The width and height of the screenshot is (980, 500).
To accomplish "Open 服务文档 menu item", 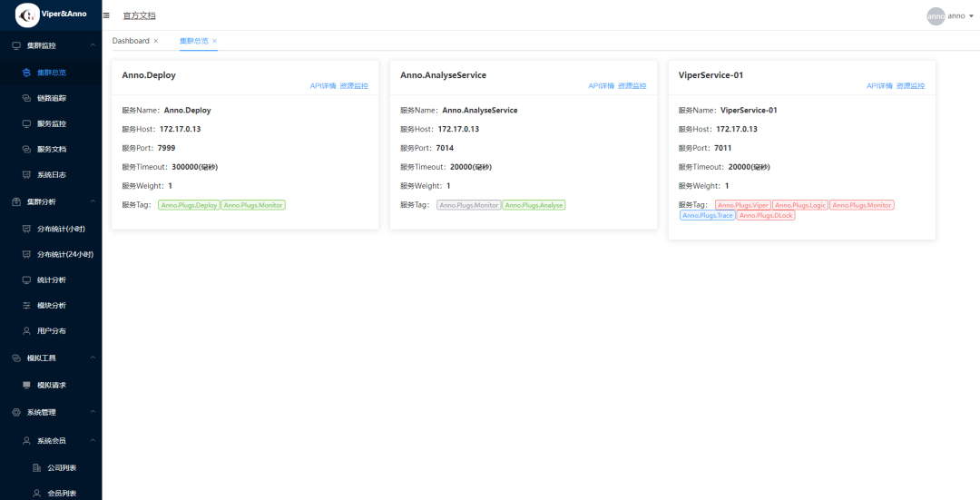I will coord(51,150).
